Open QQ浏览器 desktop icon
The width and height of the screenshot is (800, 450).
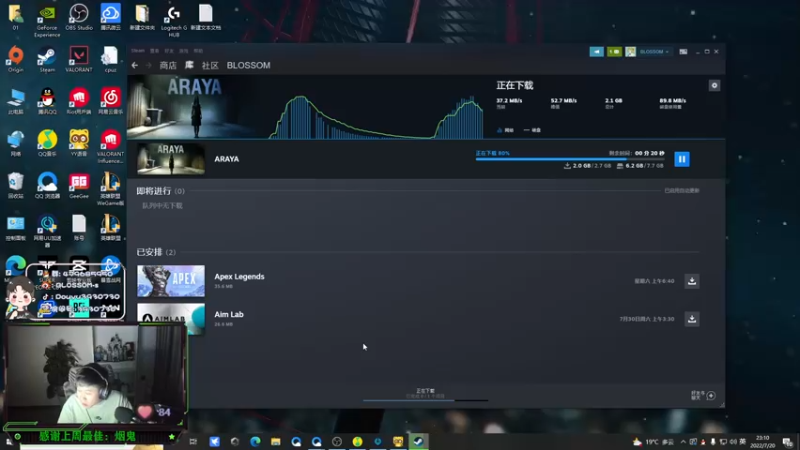47,186
